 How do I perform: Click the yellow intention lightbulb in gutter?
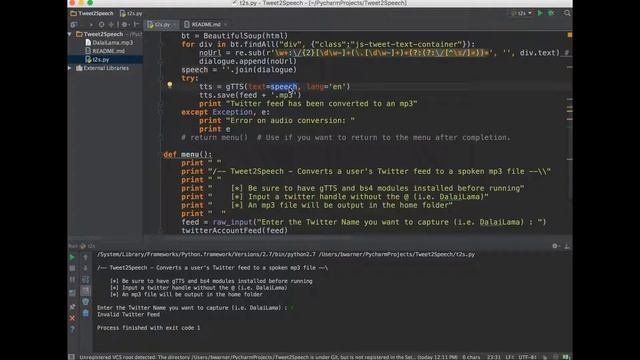click(x=170, y=85)
